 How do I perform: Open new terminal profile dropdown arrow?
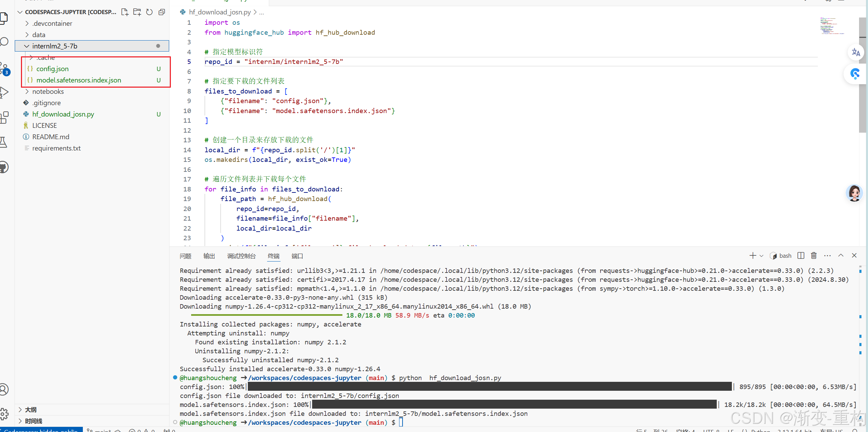click(x=761, y=256)
